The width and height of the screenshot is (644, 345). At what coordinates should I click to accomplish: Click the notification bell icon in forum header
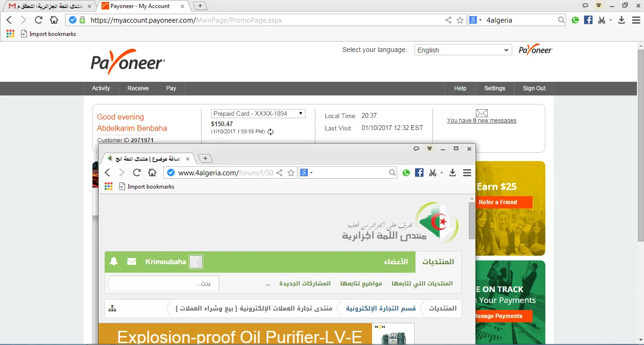[x=113, y=261]
